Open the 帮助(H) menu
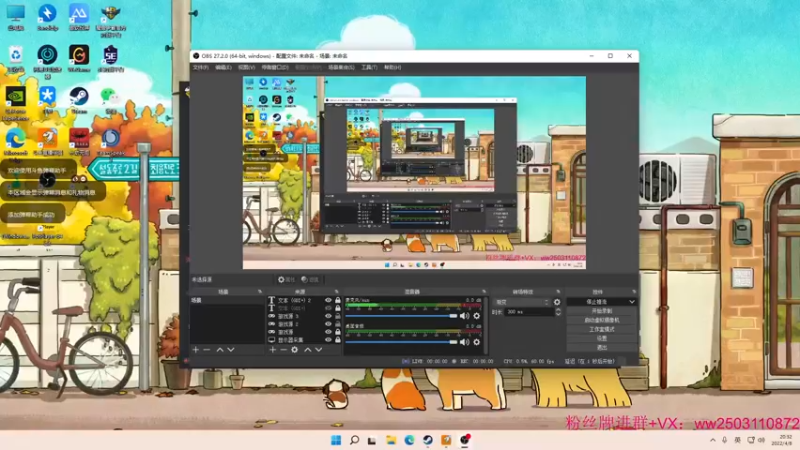 click(x=392, y=67)
